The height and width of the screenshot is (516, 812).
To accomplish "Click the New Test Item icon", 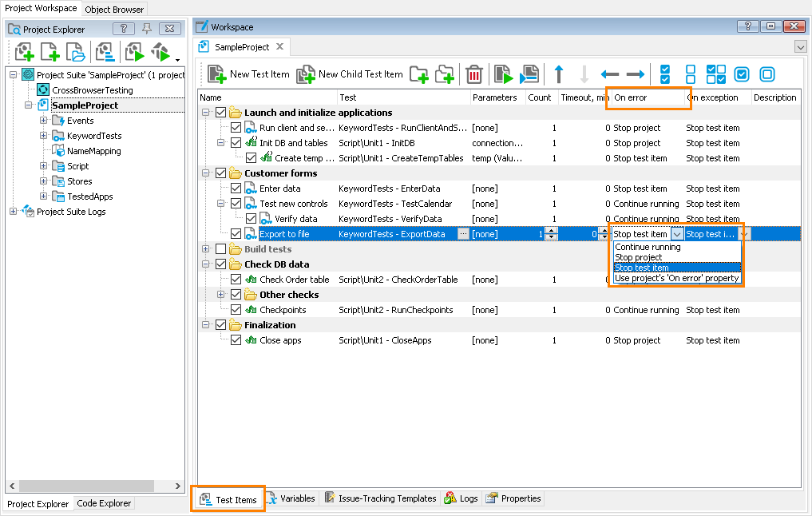I will (x=216, y=73).
